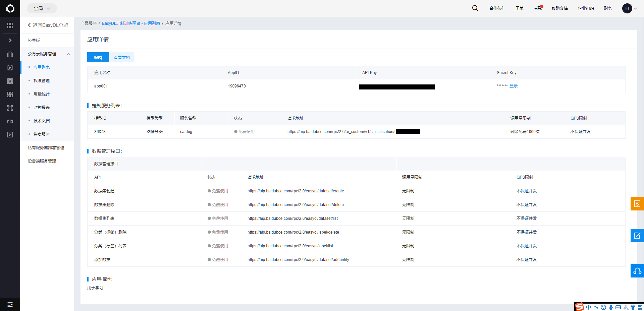Start Sogou voice input with the microphone icon

[611, 307]
